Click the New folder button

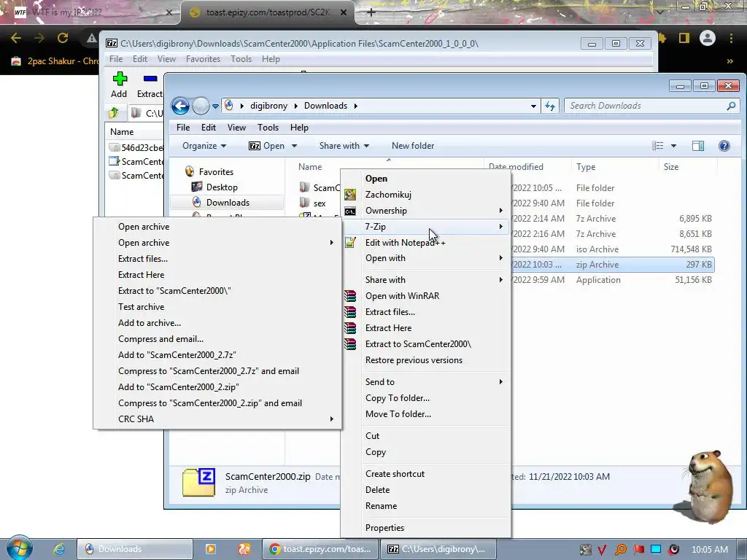[413, 146]
